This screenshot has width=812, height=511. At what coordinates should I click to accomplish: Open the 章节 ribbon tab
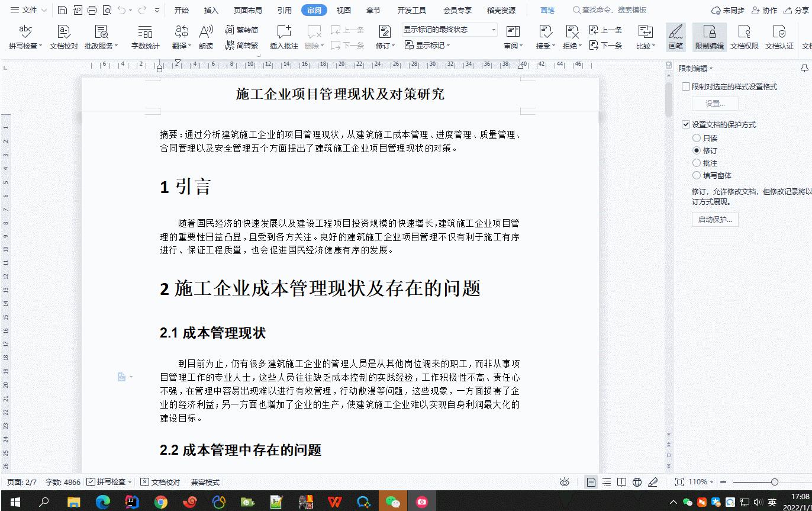(x=372, y=9)
